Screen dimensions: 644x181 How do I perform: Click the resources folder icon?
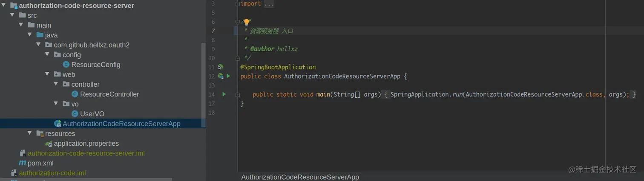[x=40, y=133]
